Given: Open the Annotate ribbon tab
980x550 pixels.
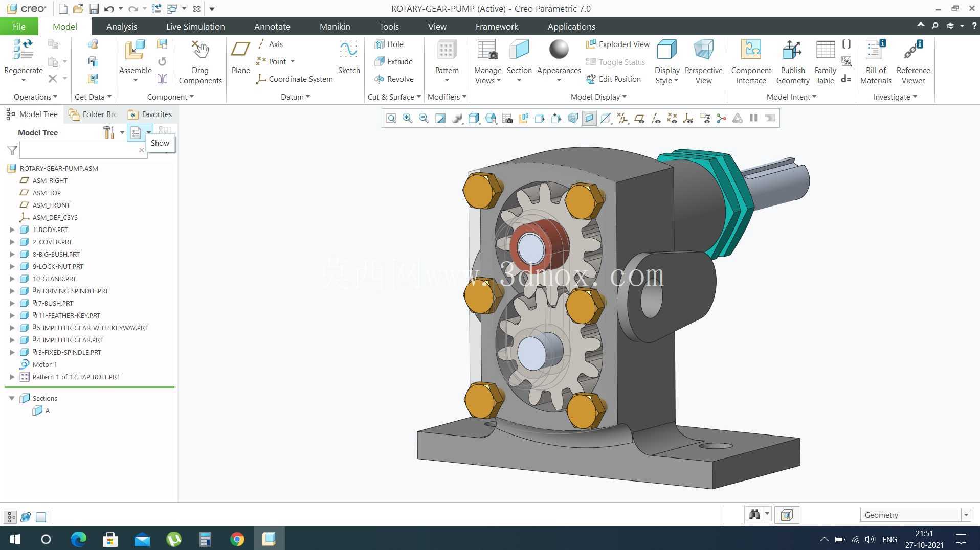Looking at the screenshot, I should [272, 27].
